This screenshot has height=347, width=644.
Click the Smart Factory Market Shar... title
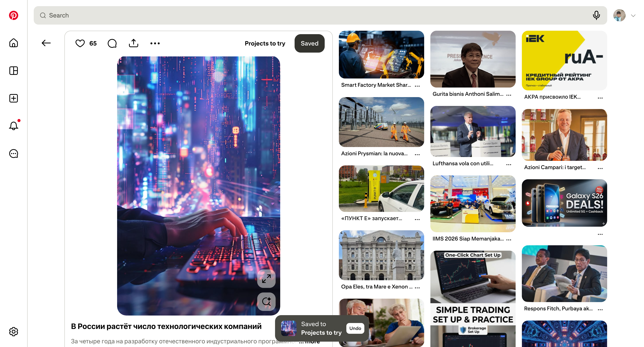coord(376,85)
